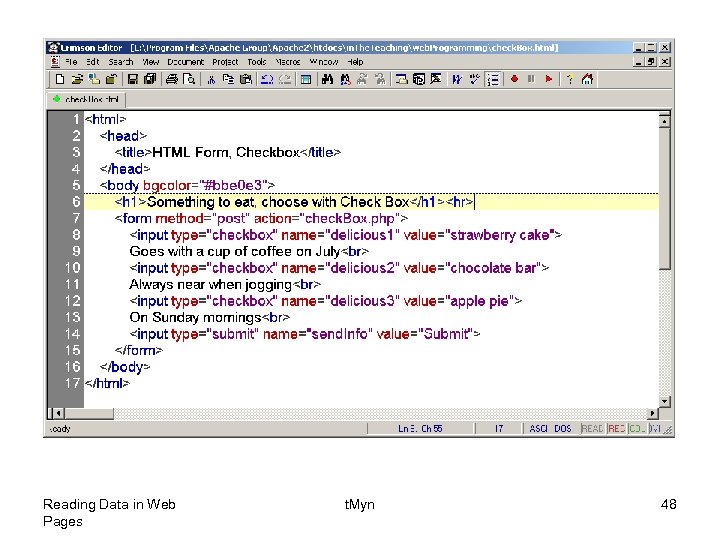Click the Find binoculars icon
This screenshot has height=540, width=720.
[327, 79]
